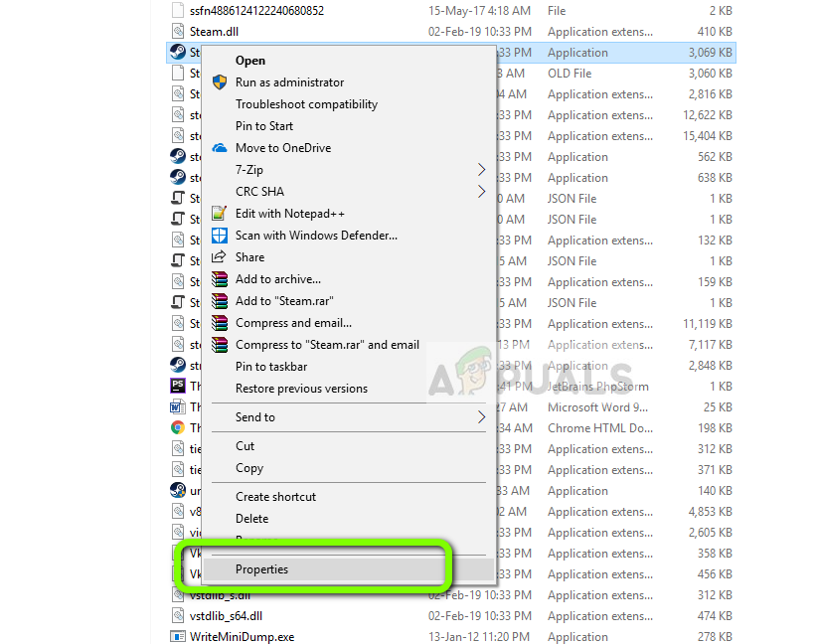
Task: Click the PhpStorm file icon
Action: (178, 386)
